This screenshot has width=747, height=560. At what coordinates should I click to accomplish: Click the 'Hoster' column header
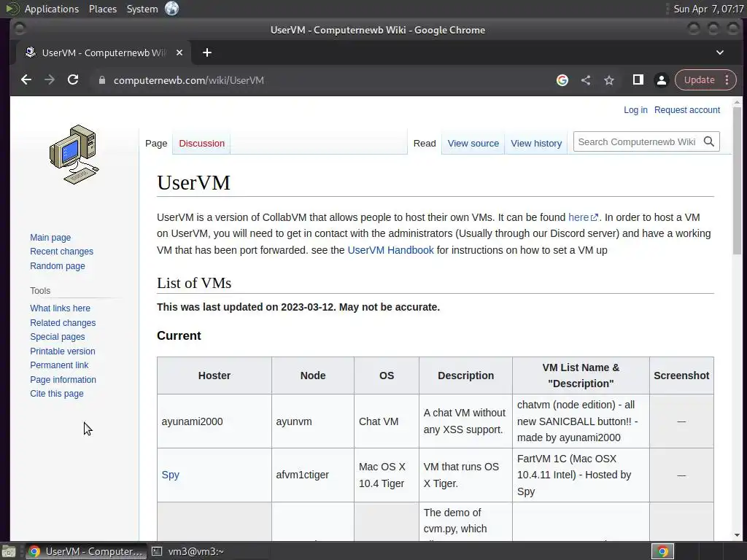[x=214, y=376]
